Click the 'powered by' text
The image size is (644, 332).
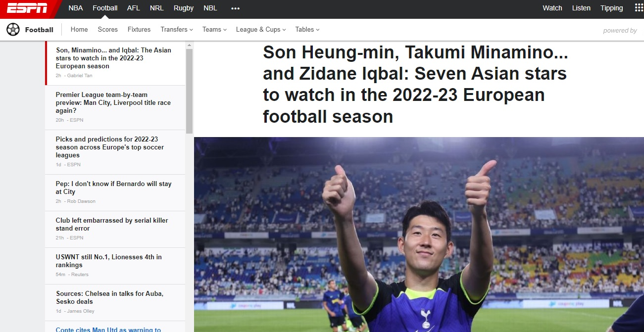[x=620, y=31]
